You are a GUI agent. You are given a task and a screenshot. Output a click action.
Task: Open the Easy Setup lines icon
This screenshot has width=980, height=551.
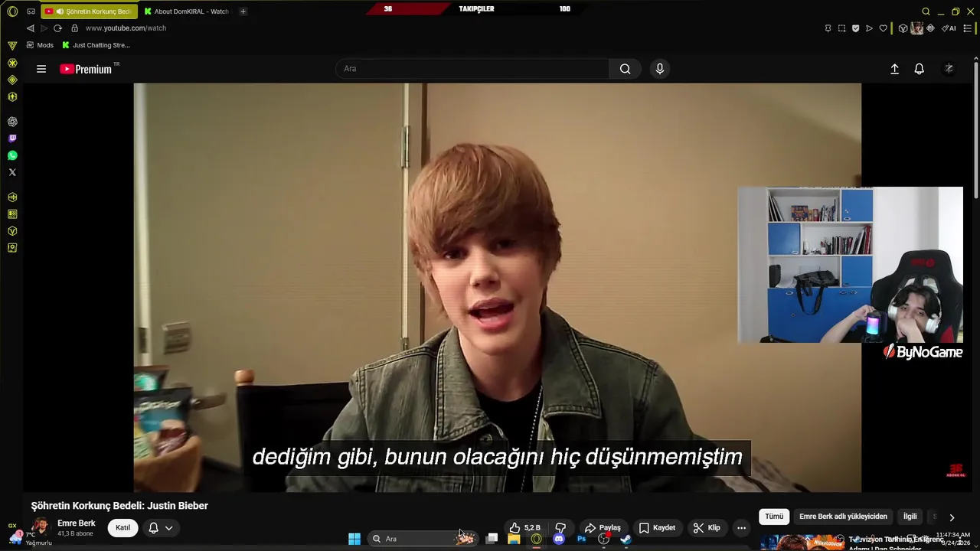click(x=968, y=28)
